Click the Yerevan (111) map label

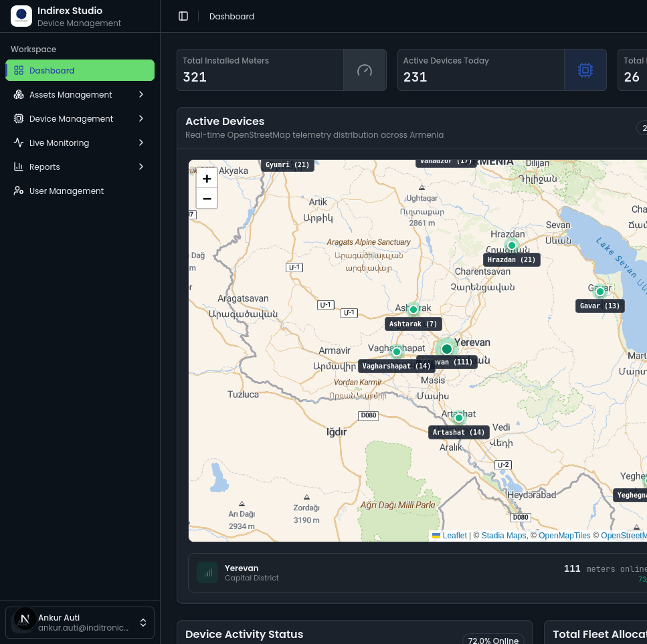(456, 362)
